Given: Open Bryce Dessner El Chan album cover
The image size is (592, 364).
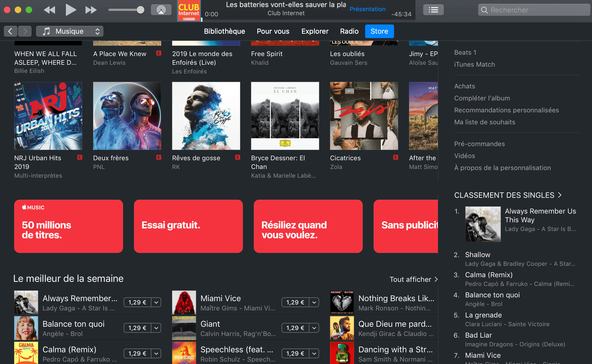Looking at the screenshot, I should tap(285, 116).
